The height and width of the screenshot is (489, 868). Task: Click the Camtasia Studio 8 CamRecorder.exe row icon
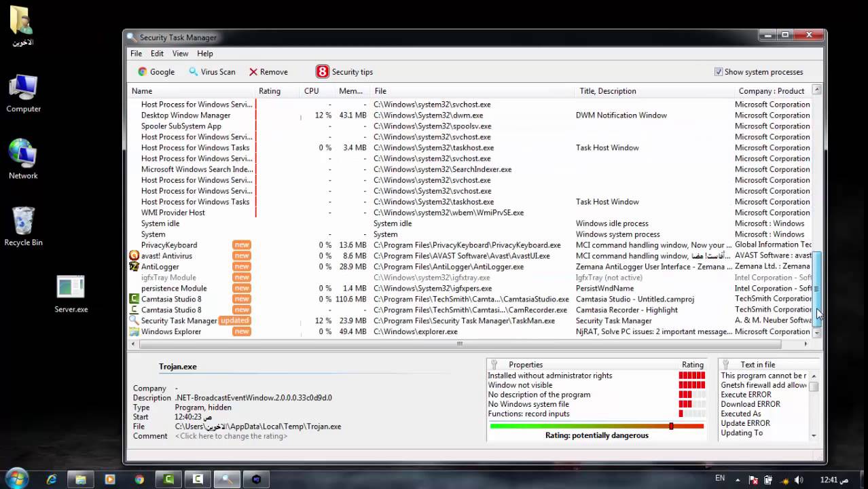(x=134, y=310)
